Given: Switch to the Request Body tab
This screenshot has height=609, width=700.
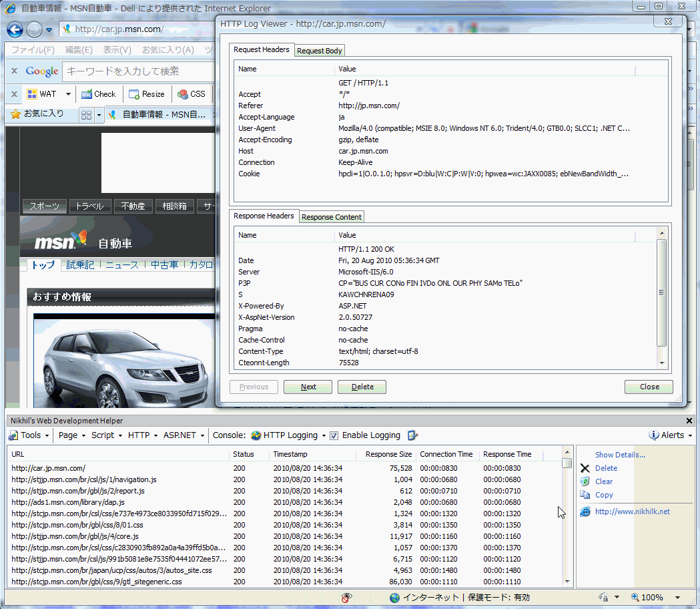Looking at the screenshot, I should pyautogui.click(x=319, y=51).
